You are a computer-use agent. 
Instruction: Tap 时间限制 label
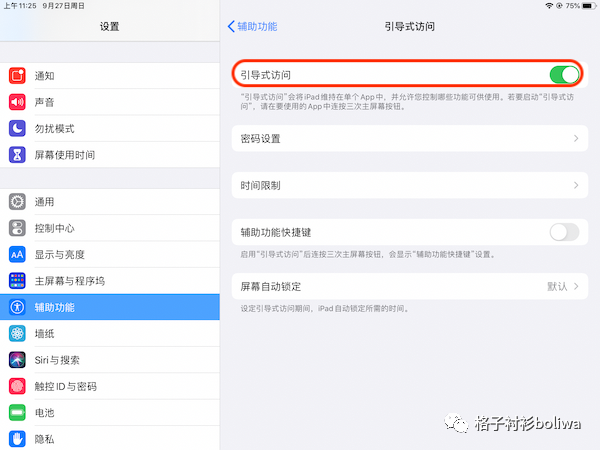coord(260,186)
